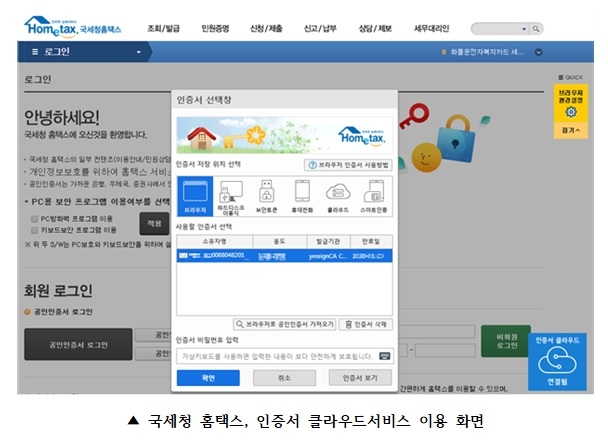Click the 확인 button in certificate dialog
This screenshot has width=608, height=441.
coord(207,378)
